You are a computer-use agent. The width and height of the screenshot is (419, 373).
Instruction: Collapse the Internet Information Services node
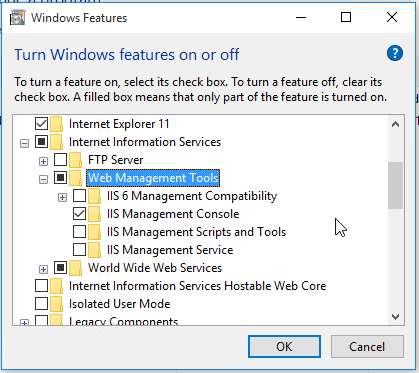[24, 144]
